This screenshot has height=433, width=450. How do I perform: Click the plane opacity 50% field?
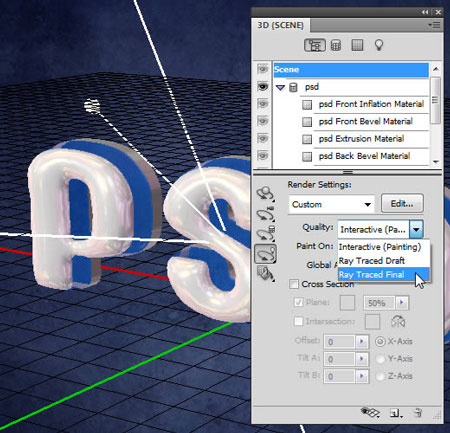click(x=379, y=303)
